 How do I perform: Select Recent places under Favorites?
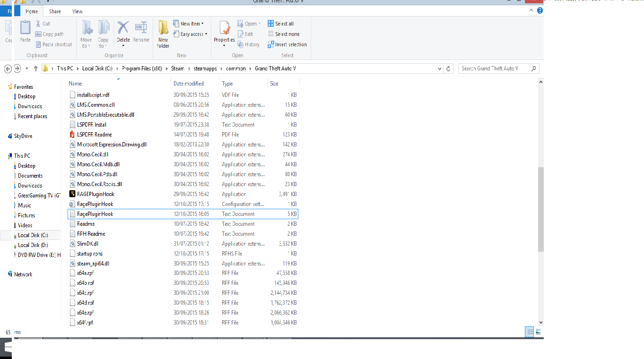click(32, 116)
